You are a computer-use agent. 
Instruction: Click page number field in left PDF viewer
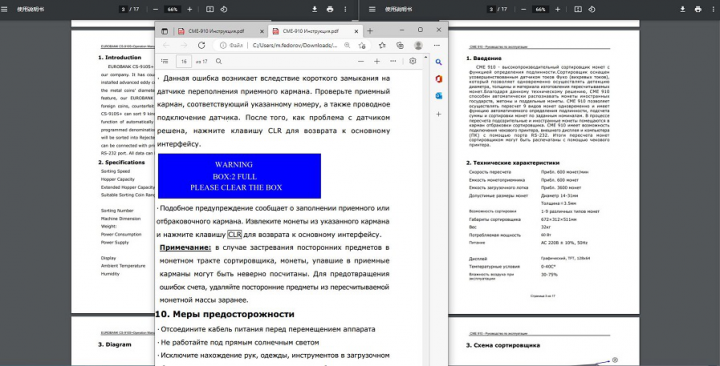pos(123,9)
